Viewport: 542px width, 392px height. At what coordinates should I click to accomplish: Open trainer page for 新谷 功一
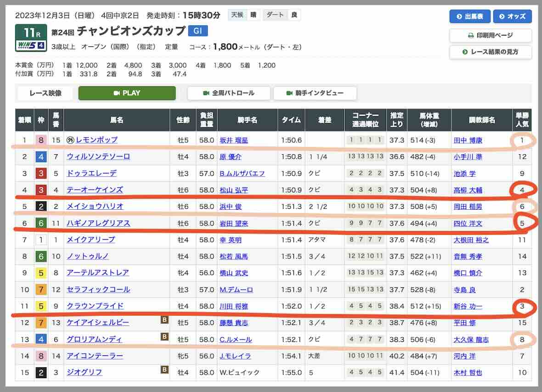click(468, 306)
